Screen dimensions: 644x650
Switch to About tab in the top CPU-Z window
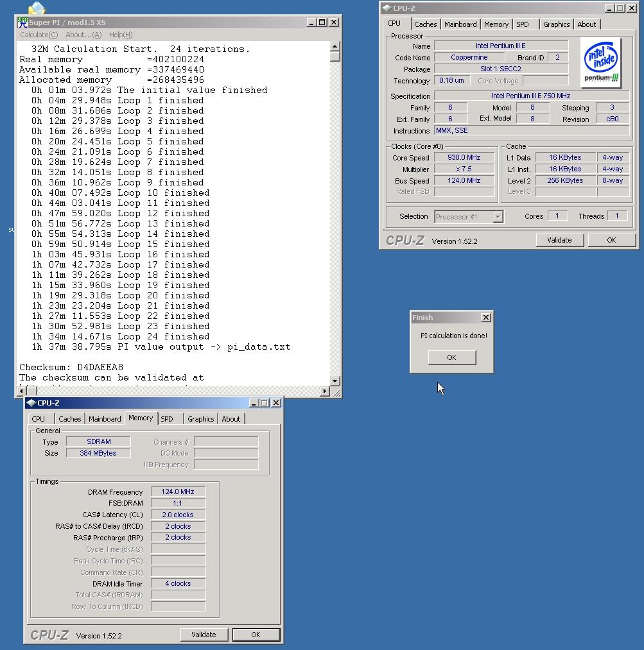586,24
